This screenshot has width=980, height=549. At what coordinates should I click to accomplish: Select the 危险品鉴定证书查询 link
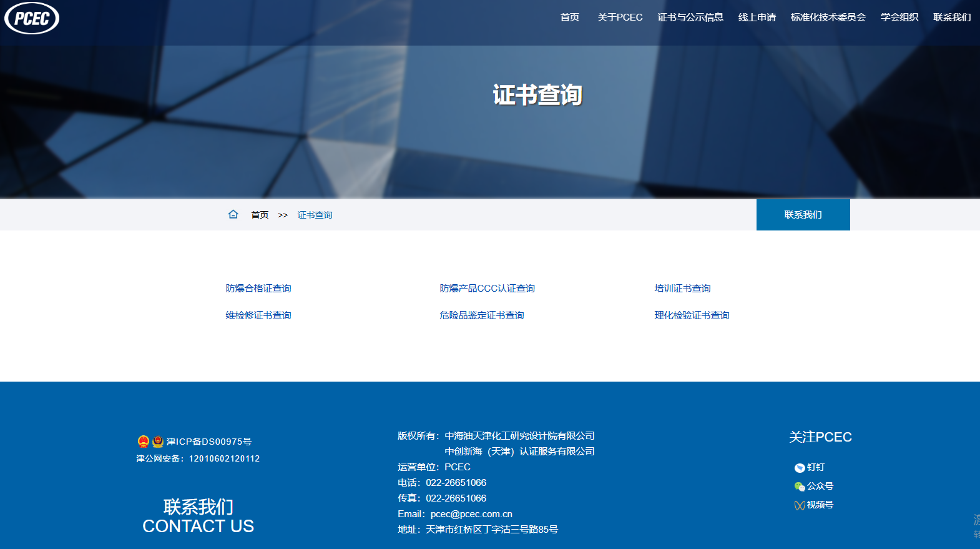pyautogui.click(x=482, y=315)
